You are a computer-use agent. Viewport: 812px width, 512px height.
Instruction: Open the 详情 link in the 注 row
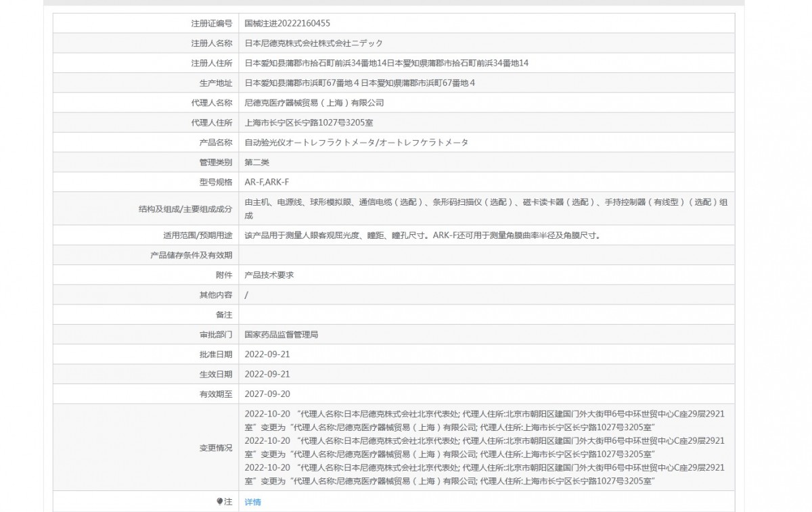[252, 502]
